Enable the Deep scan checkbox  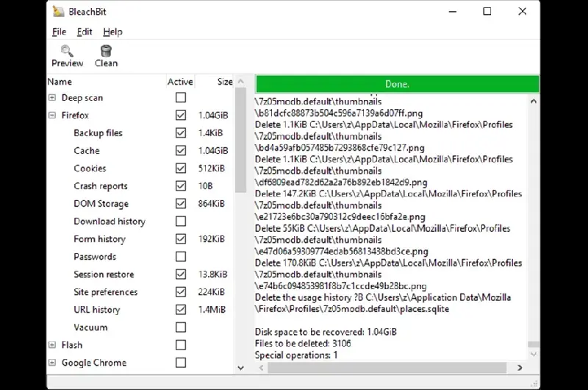(181, 98)
